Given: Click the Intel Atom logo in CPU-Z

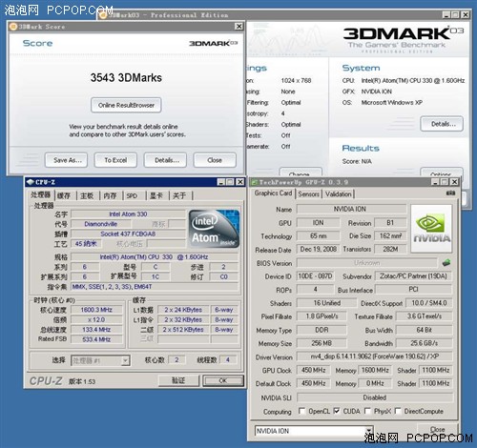Looking at the screenshot, I should tap(214, 229).
